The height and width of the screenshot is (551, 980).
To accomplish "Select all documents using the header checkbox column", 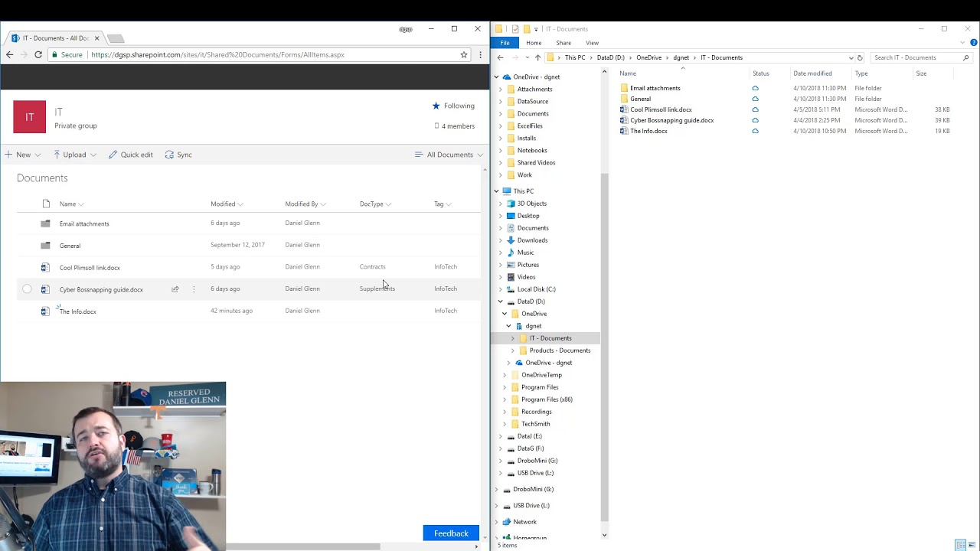I will (27, 204).
